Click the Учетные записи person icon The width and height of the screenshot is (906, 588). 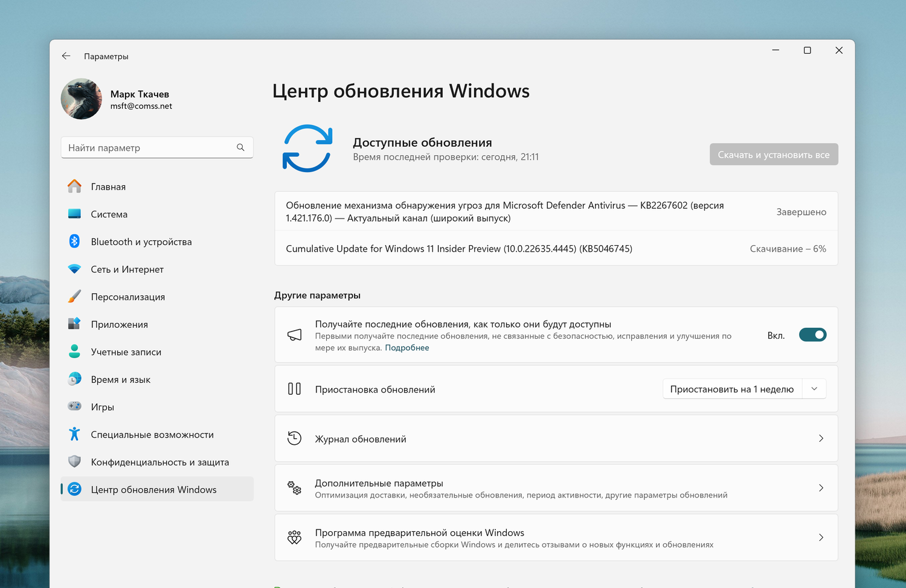click(74, 351)
